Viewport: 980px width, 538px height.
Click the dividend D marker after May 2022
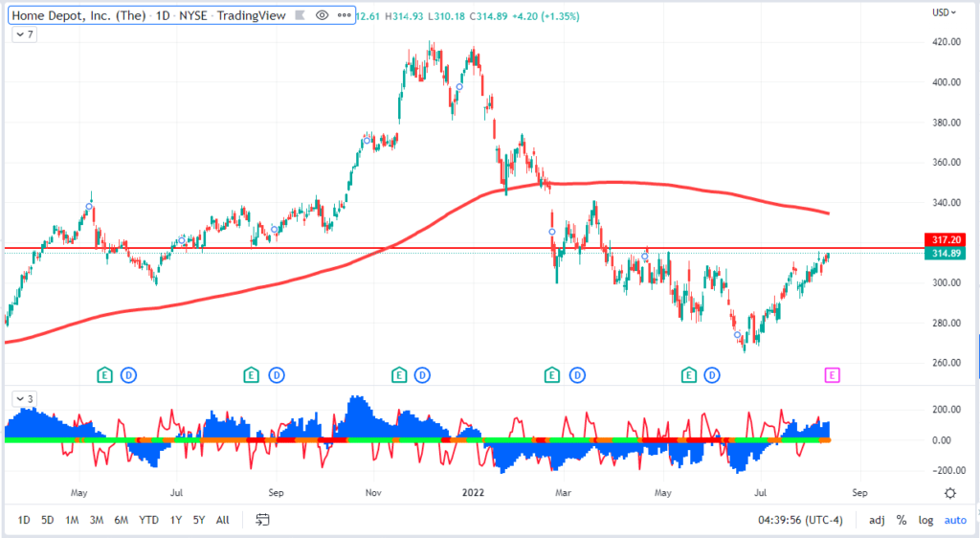(x=712, y=375)
